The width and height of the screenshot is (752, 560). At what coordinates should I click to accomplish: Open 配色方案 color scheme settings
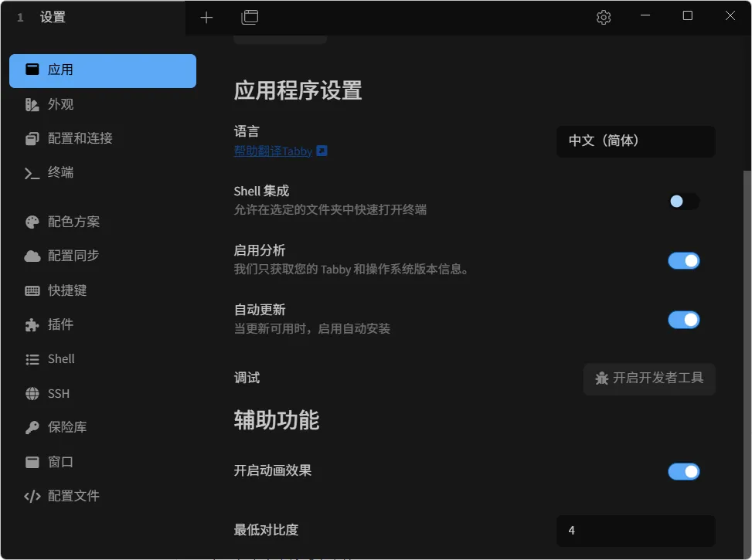70,222
